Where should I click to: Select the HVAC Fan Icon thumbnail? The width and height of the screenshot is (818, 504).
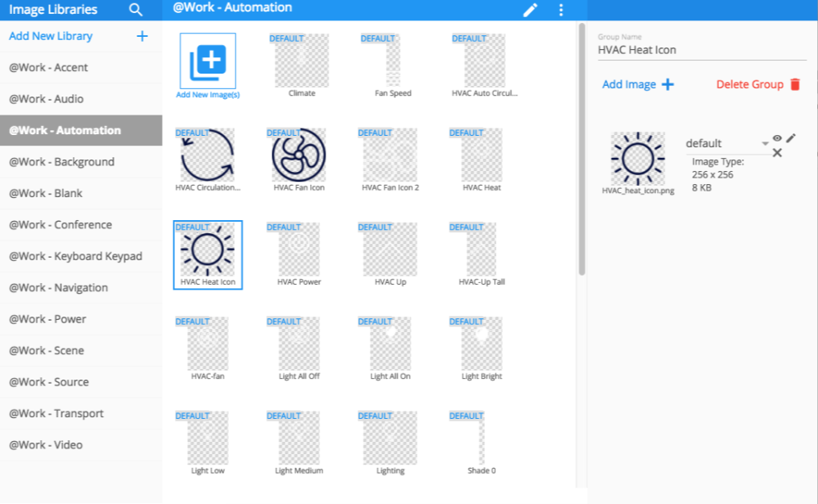click(x=299, y=155)
